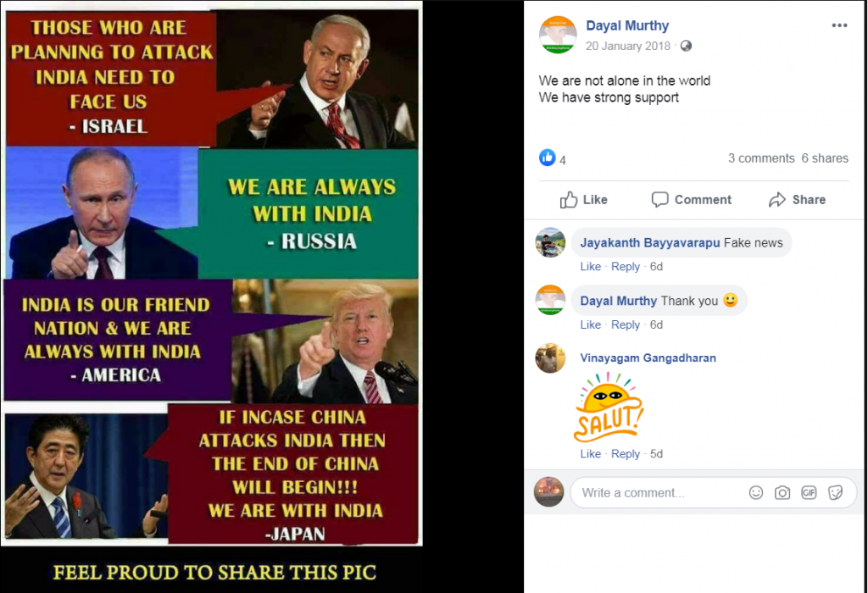Like Jayakanth Bayyavarapu's comment
Screen dimensions: 868x593
(x=590, y=267)
